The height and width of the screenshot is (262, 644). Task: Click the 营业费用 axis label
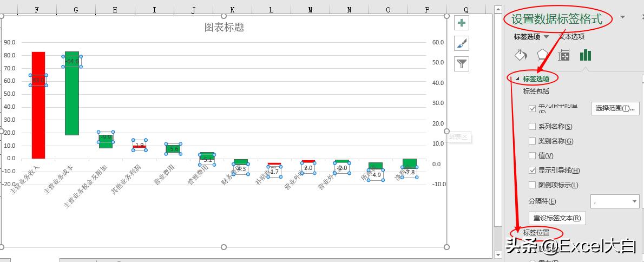[x=166, y=174]
